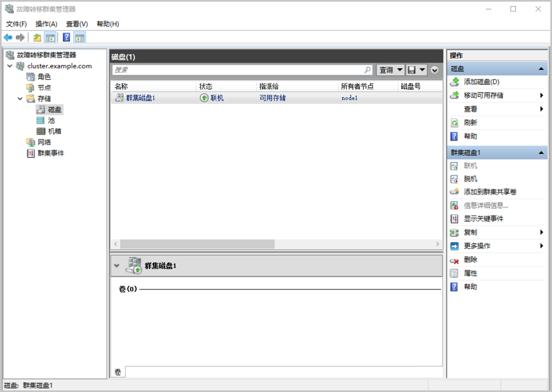Collapse the cluster.example.com tree node
This screenshot has height=392, width=552.
point(9,66)
